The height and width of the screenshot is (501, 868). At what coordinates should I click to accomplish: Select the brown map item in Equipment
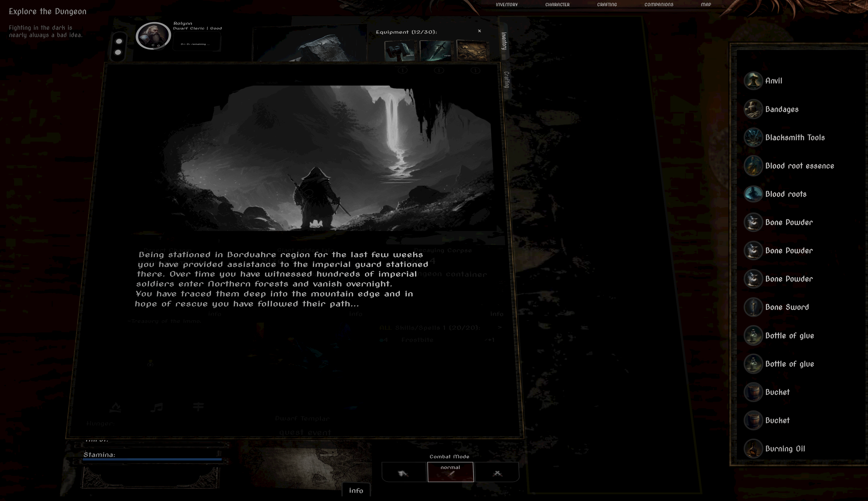pyautogui.click(x=472, y=50)
